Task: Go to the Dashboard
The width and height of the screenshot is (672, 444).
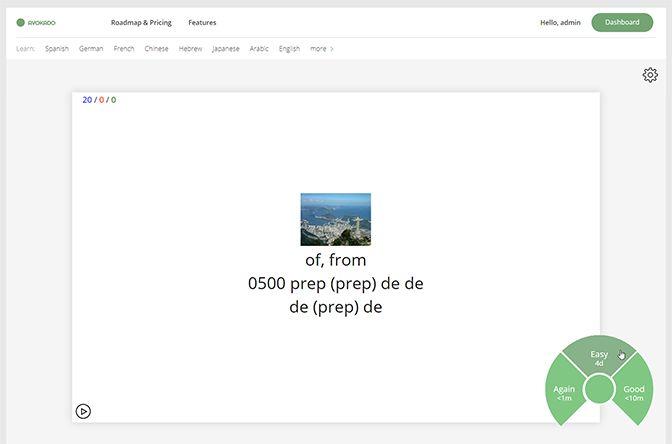Action: (x=622, y=22)
